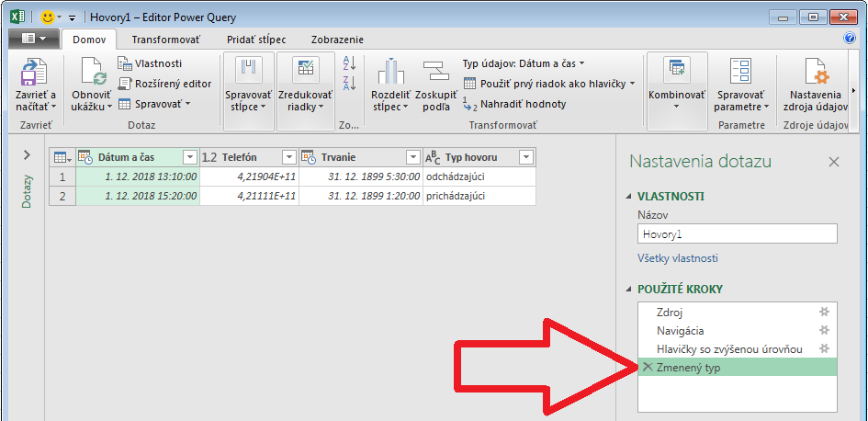868x421 pixels.
Task: Select the Zdroj step
Action: [x=738, y=313]
